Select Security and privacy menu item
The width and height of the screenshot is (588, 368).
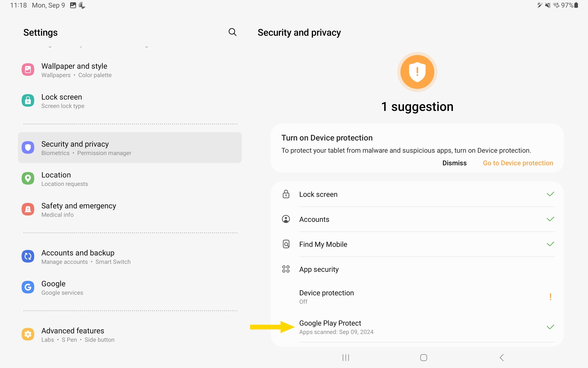pos(130,148)
